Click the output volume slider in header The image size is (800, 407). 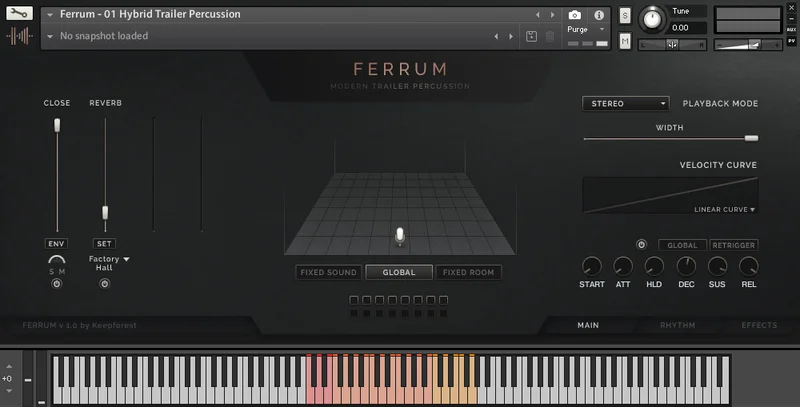pos(748,45)
